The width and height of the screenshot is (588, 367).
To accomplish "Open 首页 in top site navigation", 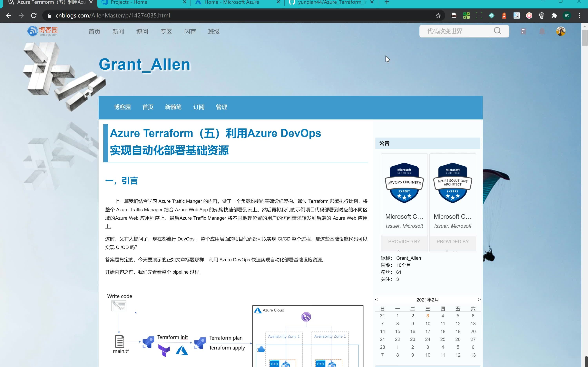I will point(94,32).
